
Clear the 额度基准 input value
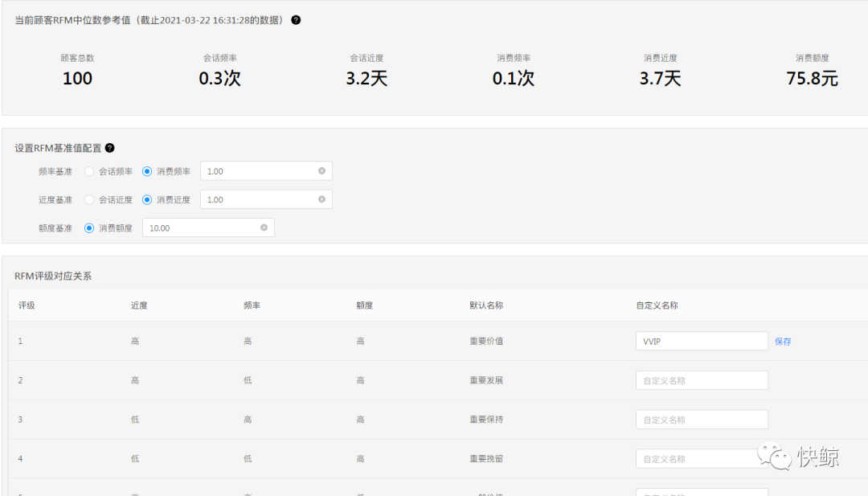pos(264,228)
